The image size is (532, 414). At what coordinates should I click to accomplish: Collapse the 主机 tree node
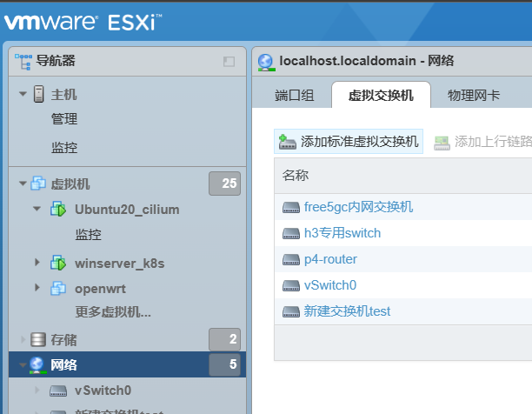tap(22, 94)
